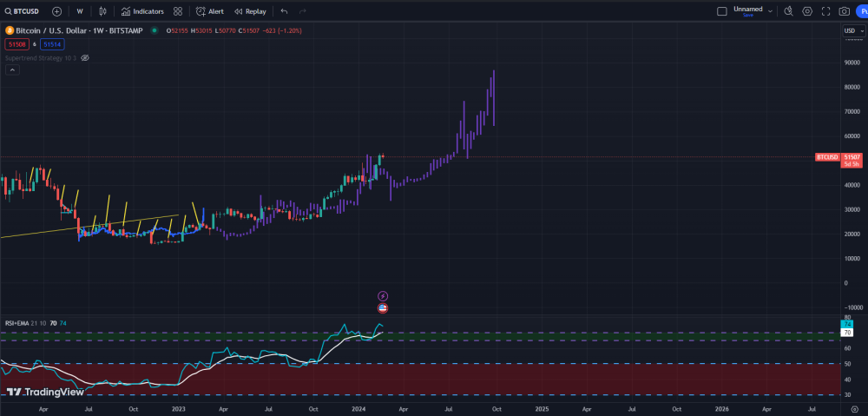Expand the Unnamed layout dropdown arrow
This screenshot has height=416, width=868.
click(769, 10)
